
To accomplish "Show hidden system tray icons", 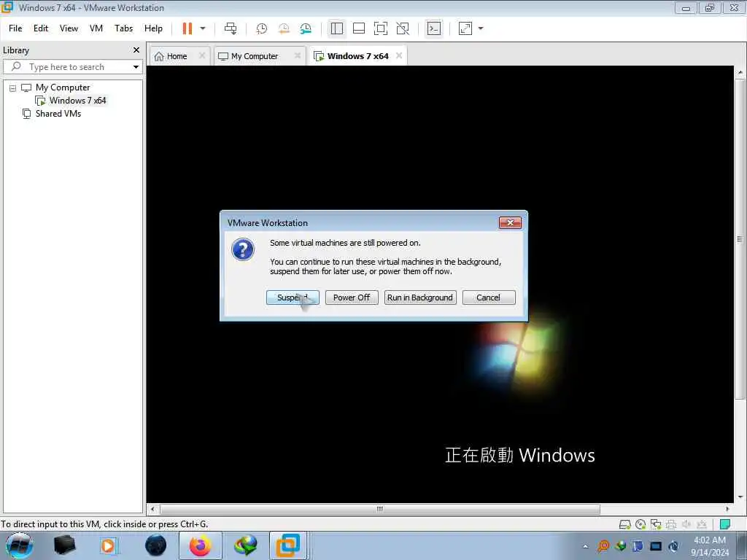I will tap(586, 546).
